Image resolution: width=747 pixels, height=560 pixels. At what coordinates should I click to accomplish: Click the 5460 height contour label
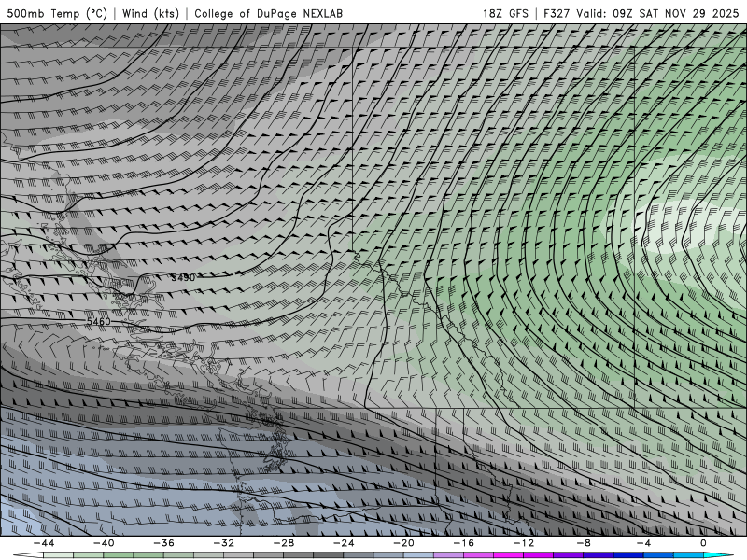click(99, 321)
